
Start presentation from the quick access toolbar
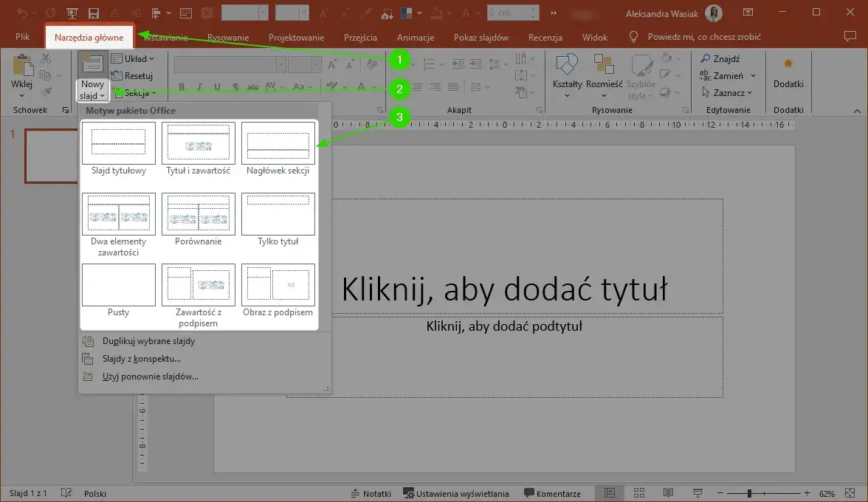(72, 12)
